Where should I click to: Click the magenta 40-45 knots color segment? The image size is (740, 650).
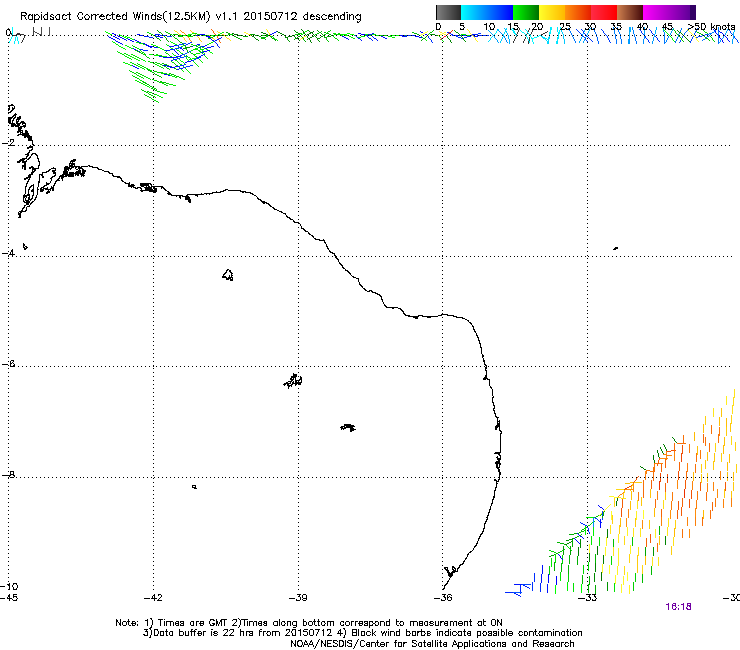click(x=656, y=12)
